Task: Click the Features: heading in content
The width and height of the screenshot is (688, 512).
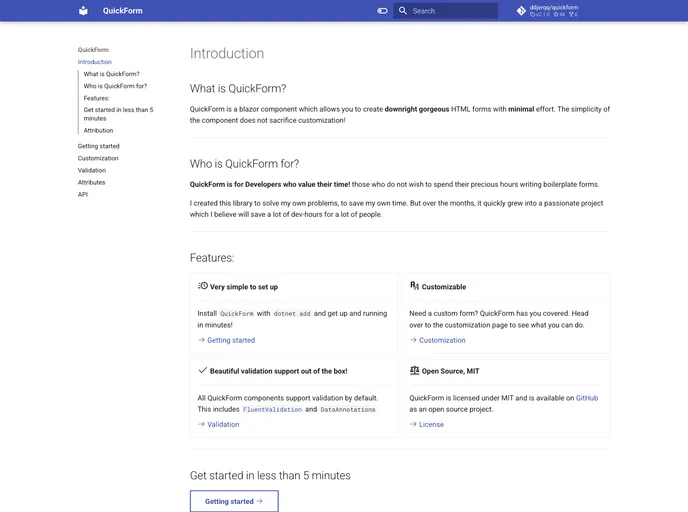Action: pyautogui.click(x=212, y=258)
